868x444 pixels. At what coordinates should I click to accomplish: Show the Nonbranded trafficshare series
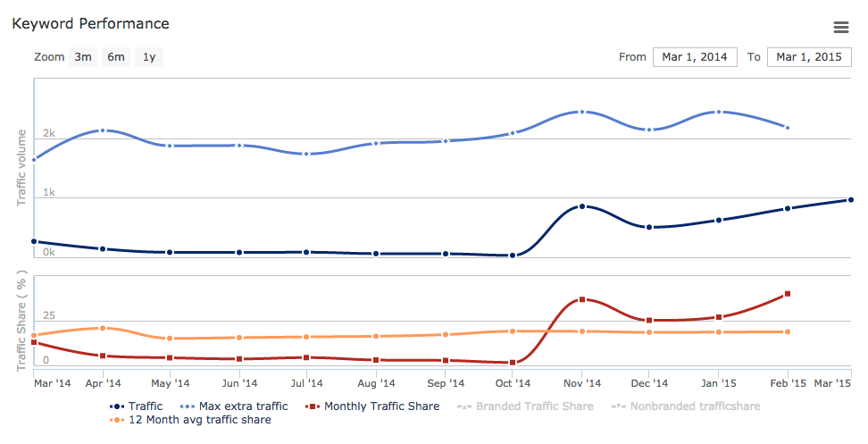tap(686, 406)
